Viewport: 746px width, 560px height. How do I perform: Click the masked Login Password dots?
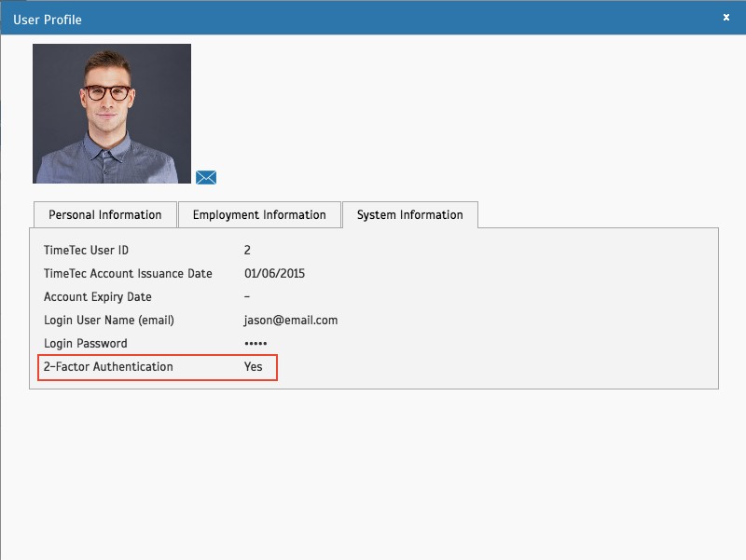click(x=256, y=343)
